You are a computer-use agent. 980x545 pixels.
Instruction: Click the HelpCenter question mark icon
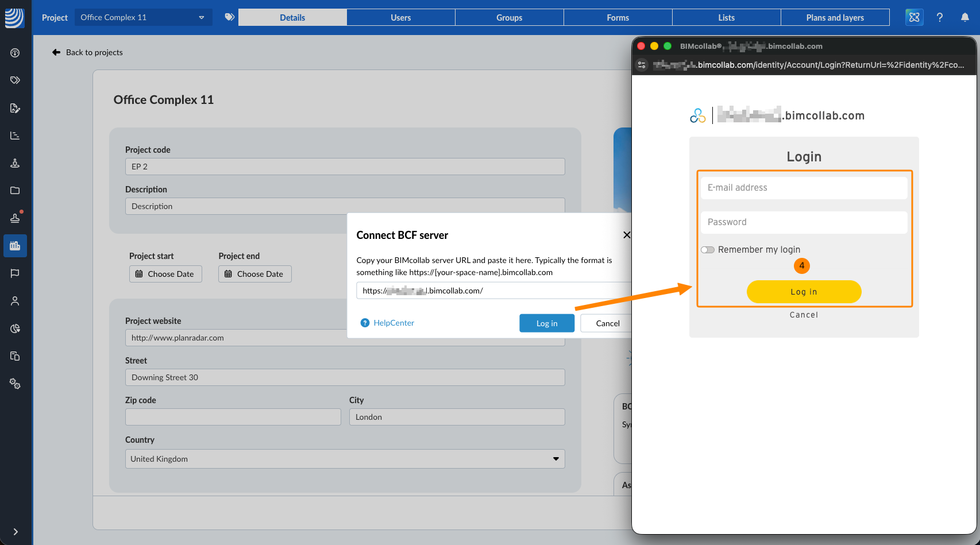click(365, 323)
